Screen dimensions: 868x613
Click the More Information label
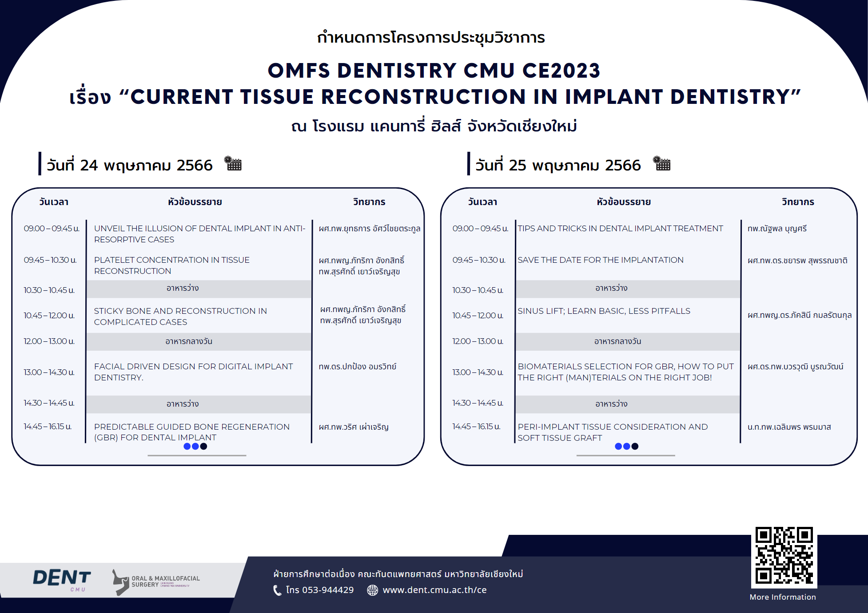783,597
